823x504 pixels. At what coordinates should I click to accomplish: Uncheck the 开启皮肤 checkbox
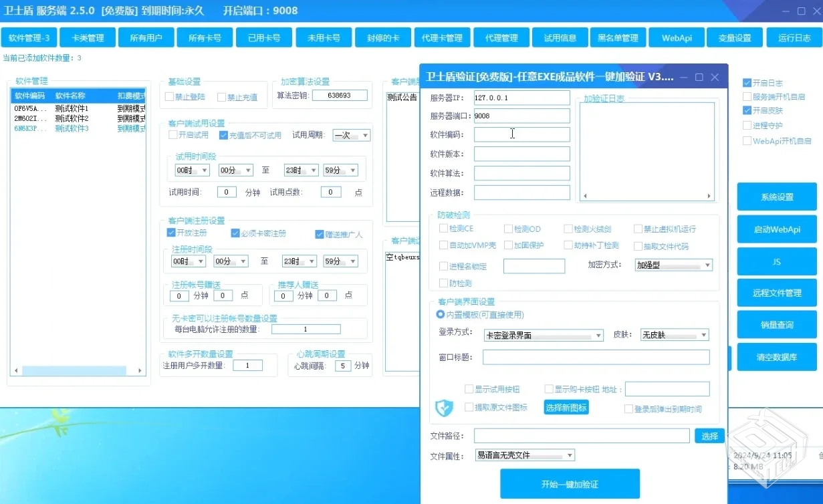pos(746,111)
